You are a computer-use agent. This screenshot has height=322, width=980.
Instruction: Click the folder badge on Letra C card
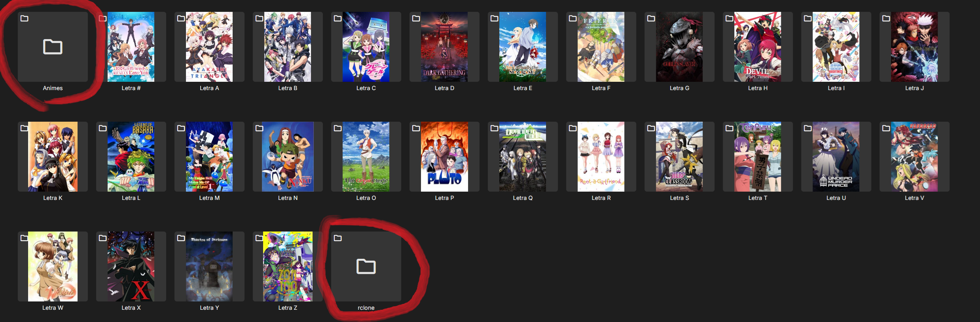(x=337, y=18)
